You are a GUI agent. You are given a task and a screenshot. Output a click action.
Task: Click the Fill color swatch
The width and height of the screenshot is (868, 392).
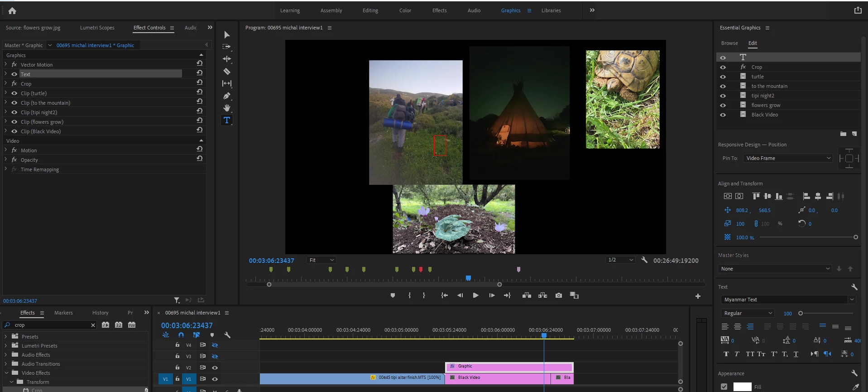coord(742,387)
